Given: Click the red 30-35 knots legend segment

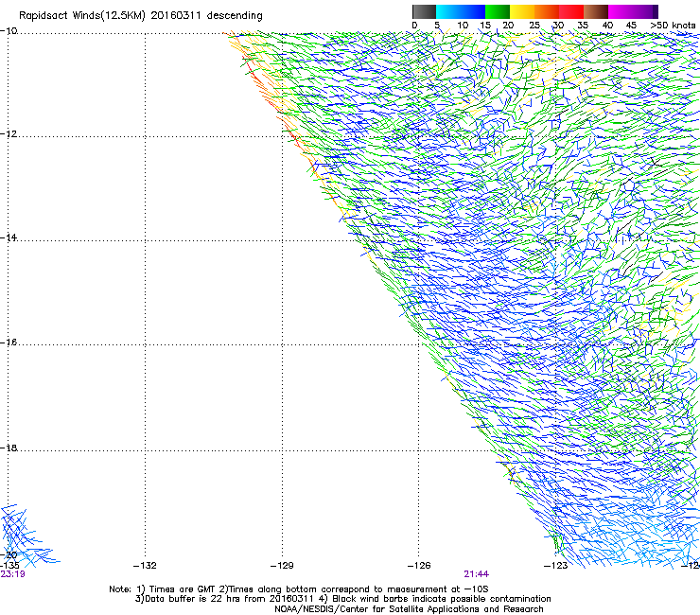Looking at the screenshot, I should 571,11.
